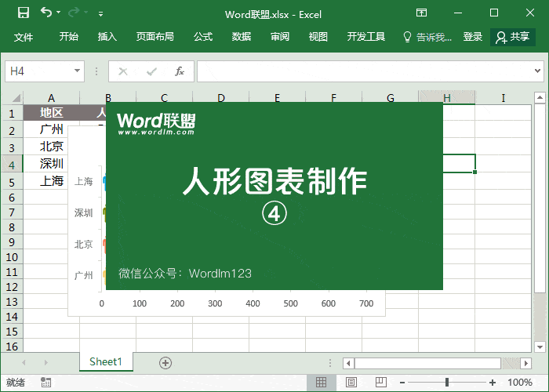The height and width of the screenshot is (392, 549).
Task: Click the vertical scrollbar down arrow
Action: [x=540, y=347]
